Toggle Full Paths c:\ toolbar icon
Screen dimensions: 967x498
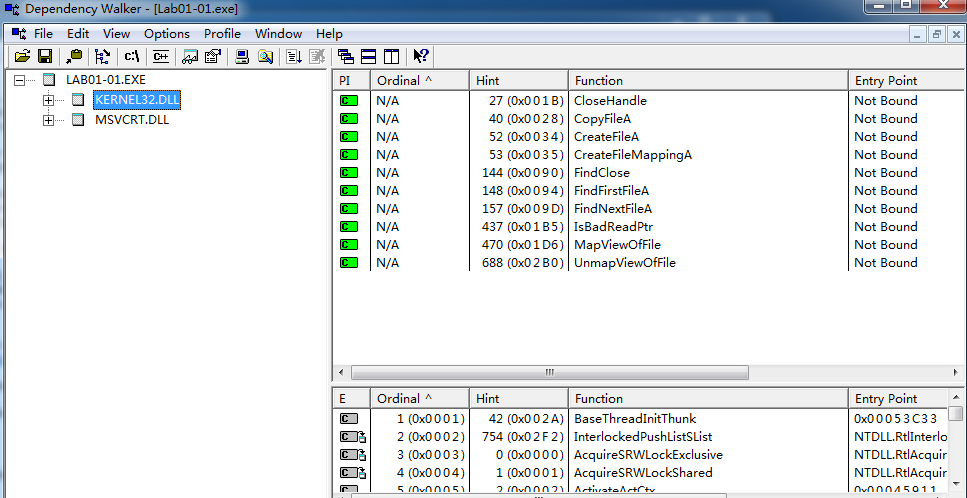131,57
